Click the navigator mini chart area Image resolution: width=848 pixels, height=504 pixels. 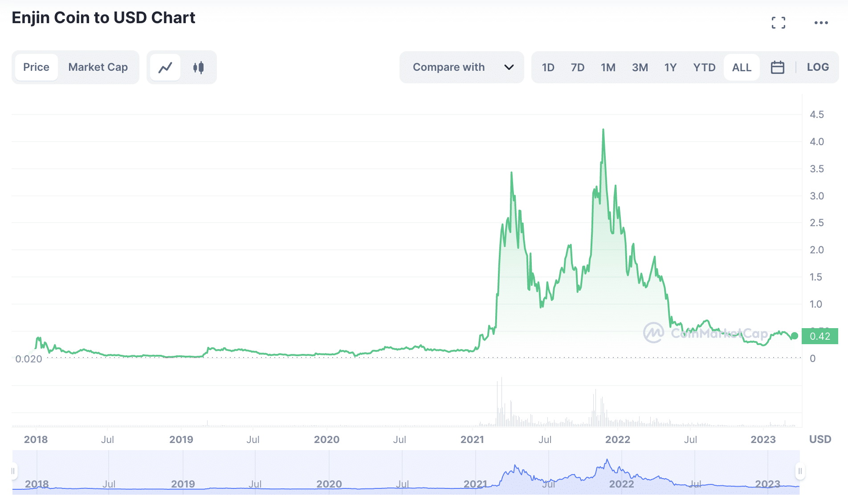click(x=406, y=472)
